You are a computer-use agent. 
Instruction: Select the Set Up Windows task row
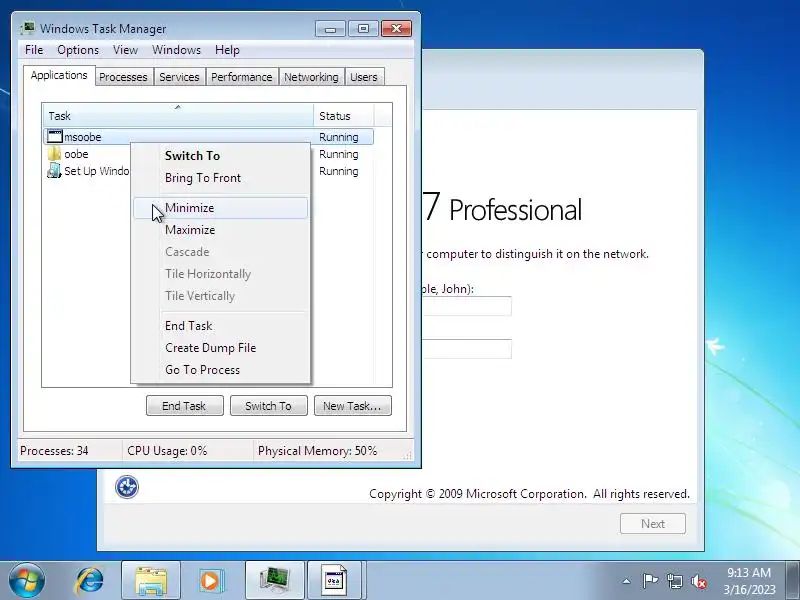pos(87,171)
